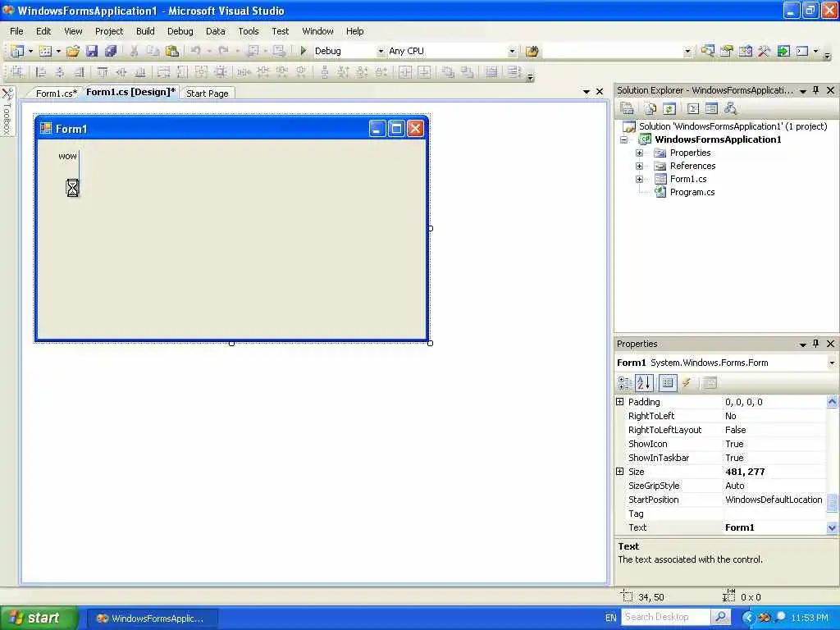
Task: Open the active files list dropdown arrow
Action: [x=587, y=92]
